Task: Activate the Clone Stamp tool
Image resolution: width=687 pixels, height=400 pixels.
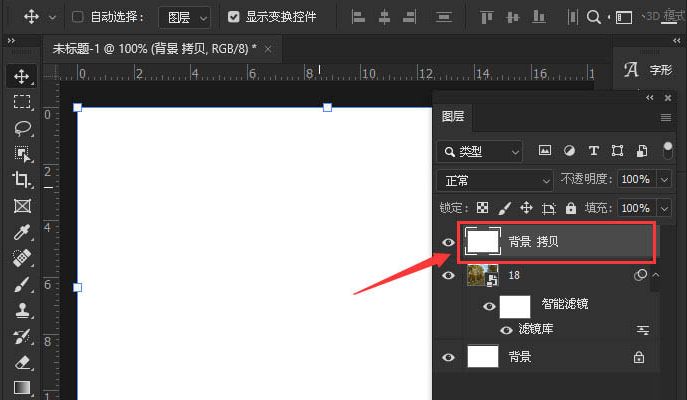Action: [x=22, y=310]
